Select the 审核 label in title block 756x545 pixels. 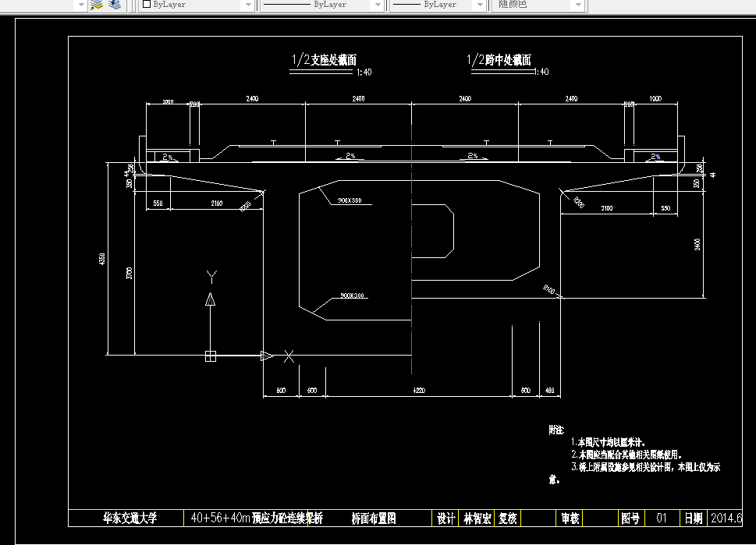click(x=570, y=518)
